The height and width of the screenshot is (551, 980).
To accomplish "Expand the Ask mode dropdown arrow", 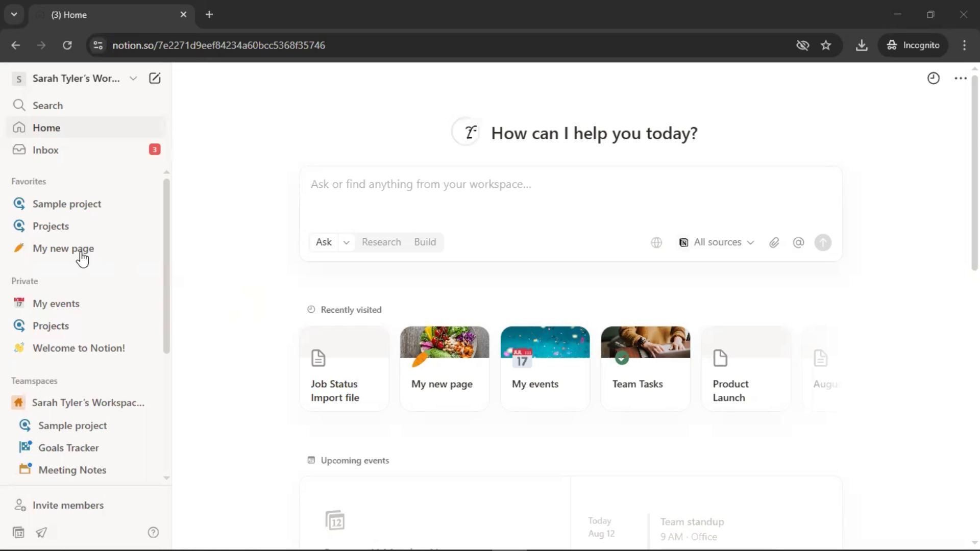I will click(x=346, y=243).
